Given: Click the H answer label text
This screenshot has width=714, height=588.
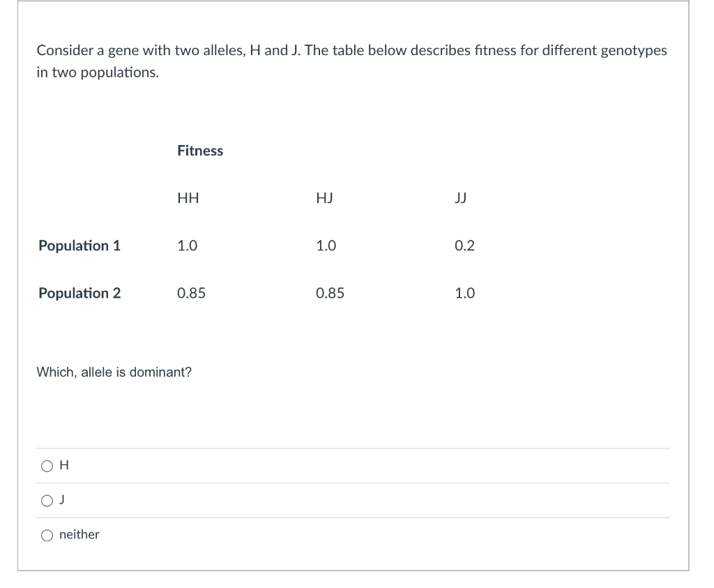Looking at the screenshot, I should coord(62,465).
